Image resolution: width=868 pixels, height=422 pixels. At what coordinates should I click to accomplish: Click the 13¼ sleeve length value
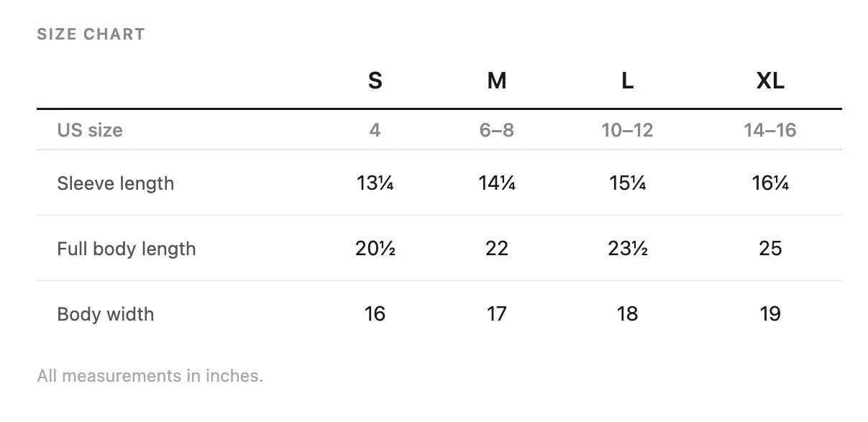click(x=375, y=183)
